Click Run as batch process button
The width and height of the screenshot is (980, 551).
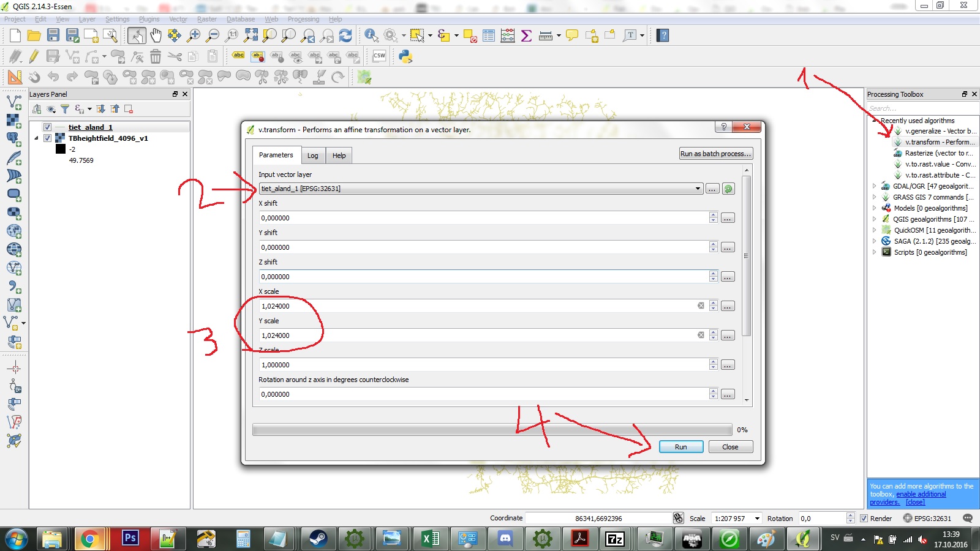[715, 154]
